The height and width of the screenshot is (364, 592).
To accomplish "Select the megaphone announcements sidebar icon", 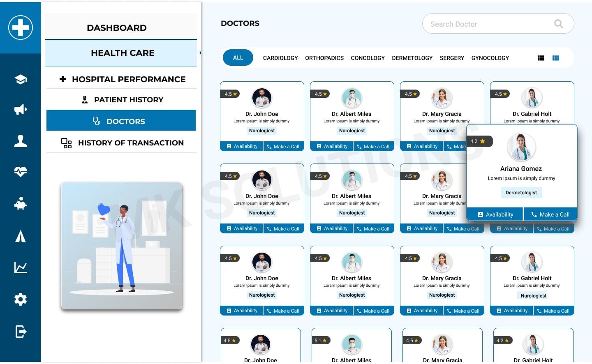I will coord(21,110).
